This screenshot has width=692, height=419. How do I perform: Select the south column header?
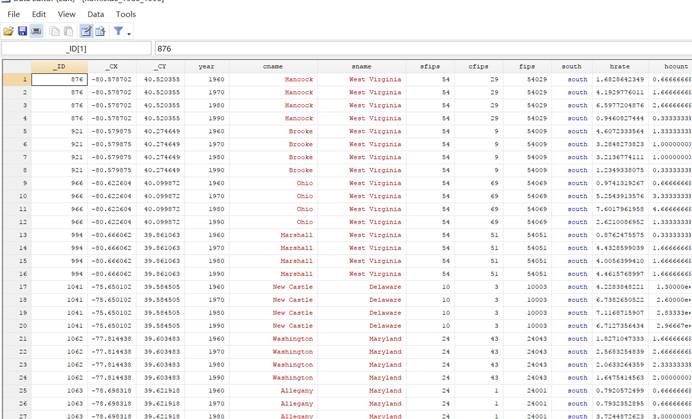coord(572,67)
